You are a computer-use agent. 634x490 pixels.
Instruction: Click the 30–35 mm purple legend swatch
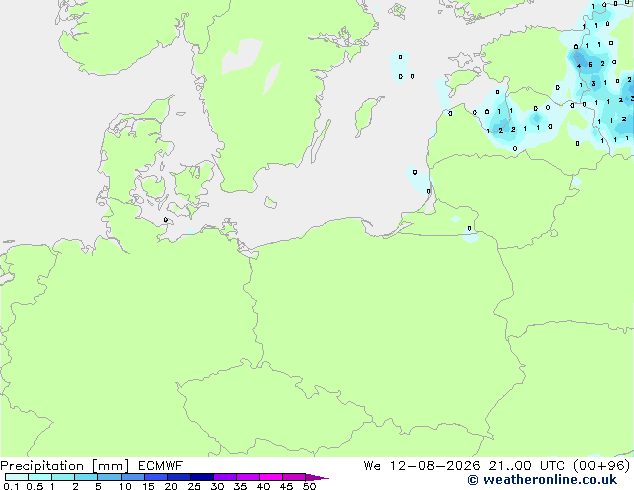(x=225, y=477)
